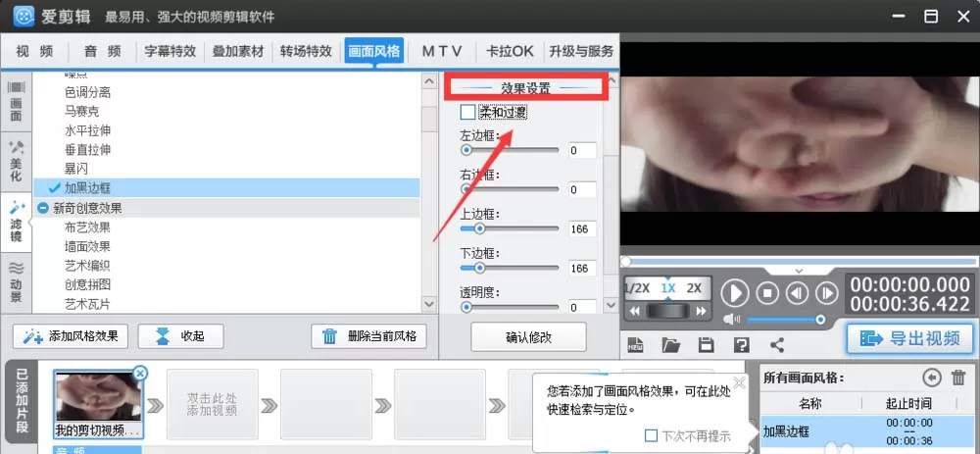The width and height of the screenshot is (980, 454).
Task: Click the down chevron under the preview progress bar
Action: [x=799, y=271]
